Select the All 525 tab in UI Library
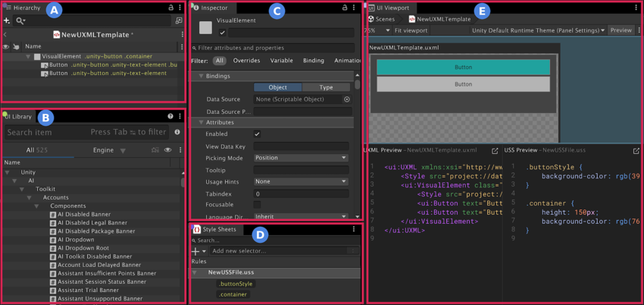Screen dimensions: 644x305 37,150
